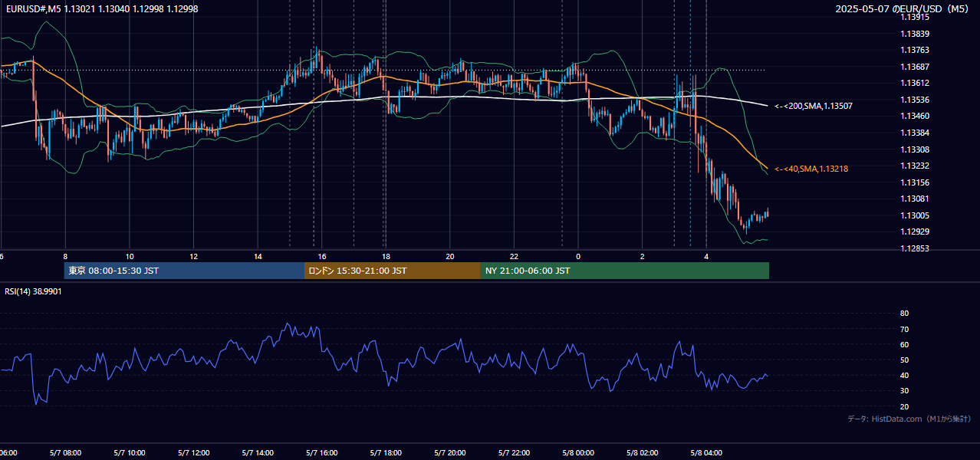Select hour 8 on chart hour axis

click(65, 256)
